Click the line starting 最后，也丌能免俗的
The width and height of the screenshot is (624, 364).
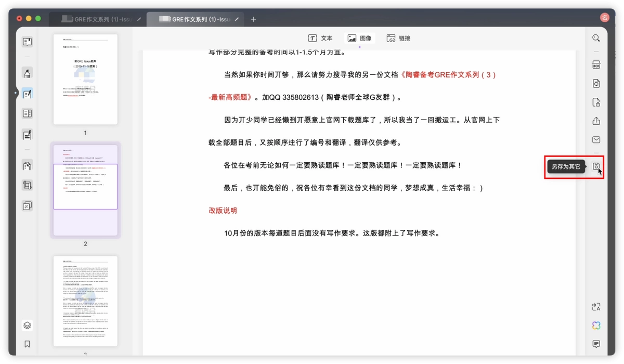354,188
